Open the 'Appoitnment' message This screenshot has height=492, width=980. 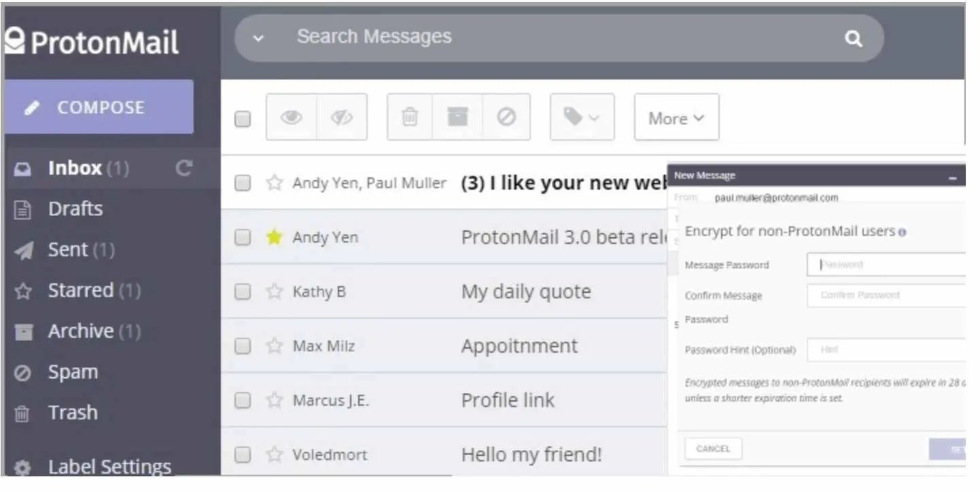[519, 347]
